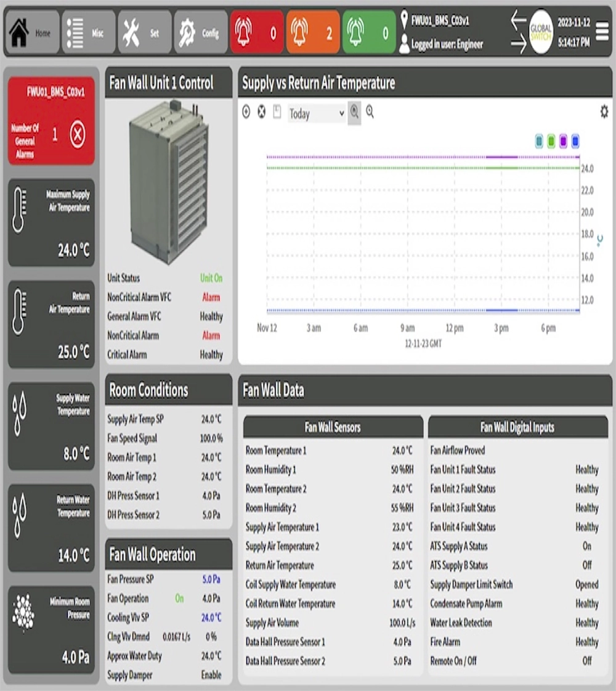Click the logged in user icon
This screenshot has width=616, height=691.
[404, 44]
